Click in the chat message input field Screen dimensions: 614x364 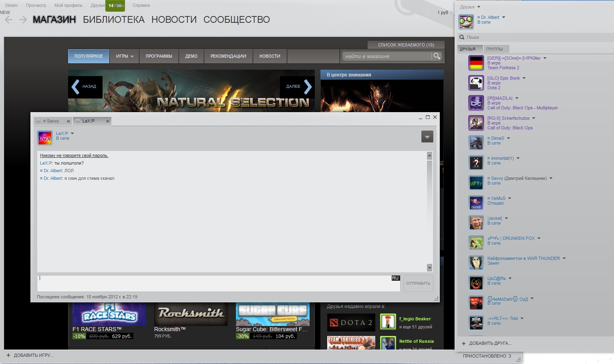[x=219, y=283]
